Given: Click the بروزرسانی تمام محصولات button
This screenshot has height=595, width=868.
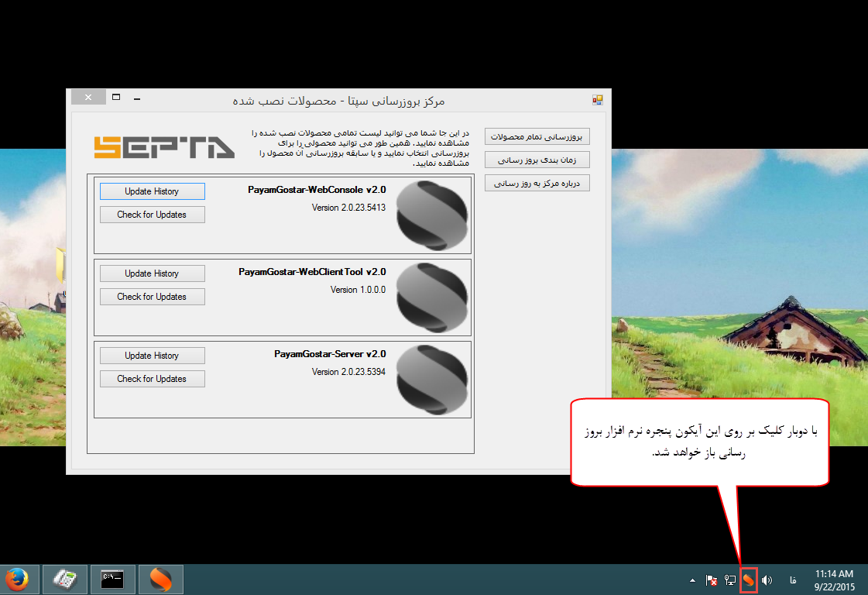Looking at the screenshot, I should (x=537, y=136).
